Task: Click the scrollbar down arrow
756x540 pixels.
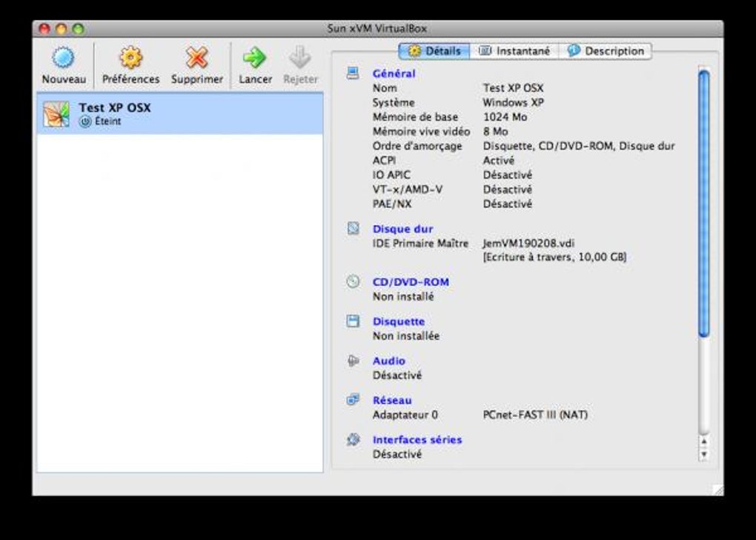Action: click(x=704, y=454)
